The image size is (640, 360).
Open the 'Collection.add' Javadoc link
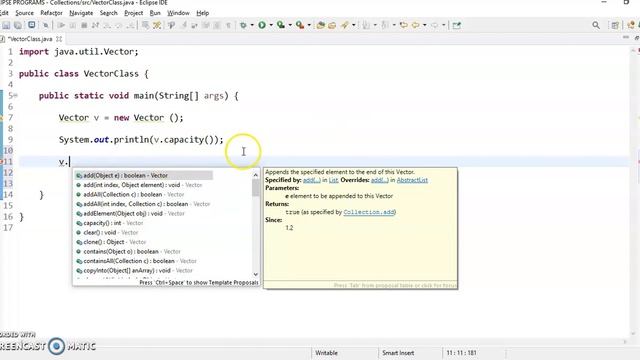click(x=369, y=212)
